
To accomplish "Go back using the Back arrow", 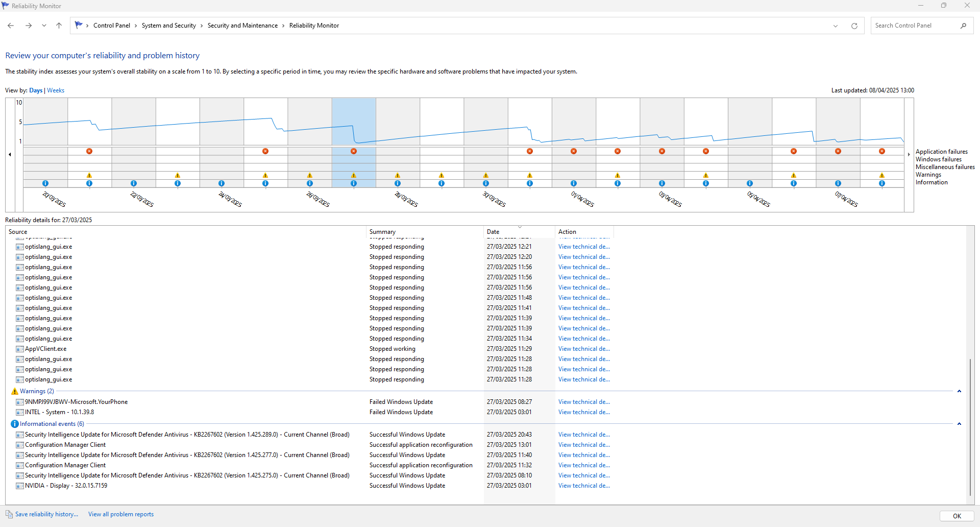I will coord(11,26).
